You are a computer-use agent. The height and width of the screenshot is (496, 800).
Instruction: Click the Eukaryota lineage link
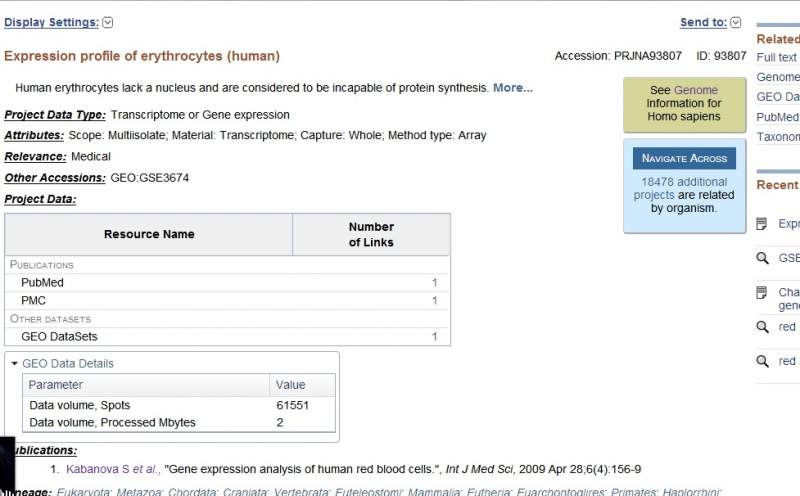84,492
